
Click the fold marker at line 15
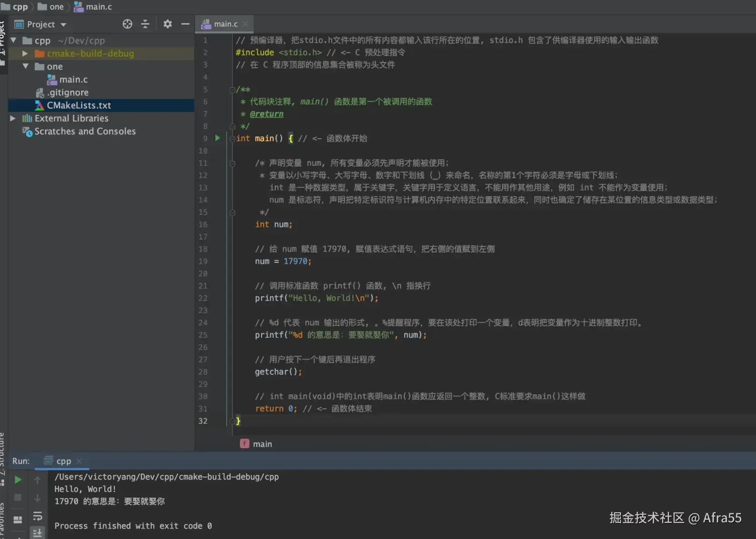[x=232, y=213]
